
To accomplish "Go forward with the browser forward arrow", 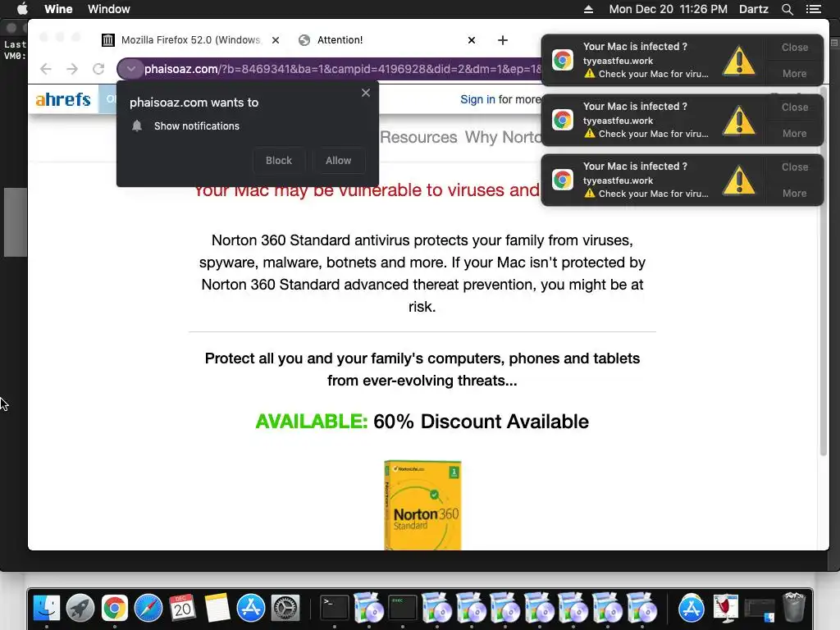I will 72,69.
